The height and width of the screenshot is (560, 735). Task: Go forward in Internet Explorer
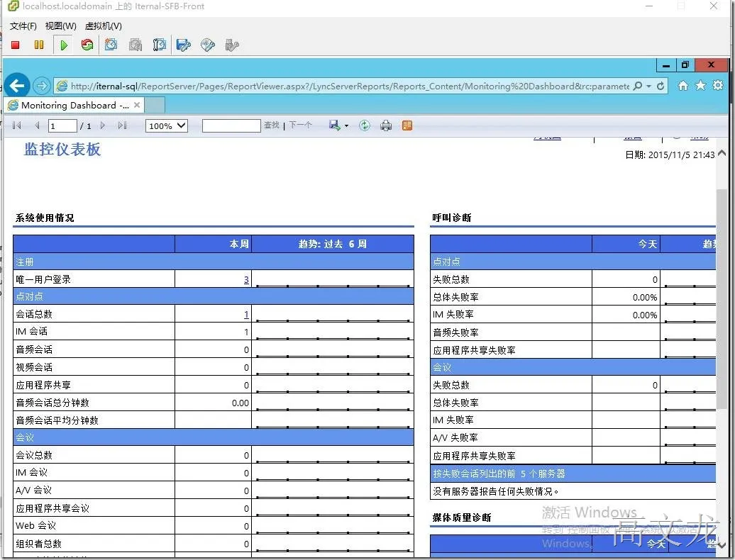[x=42, y=86]
